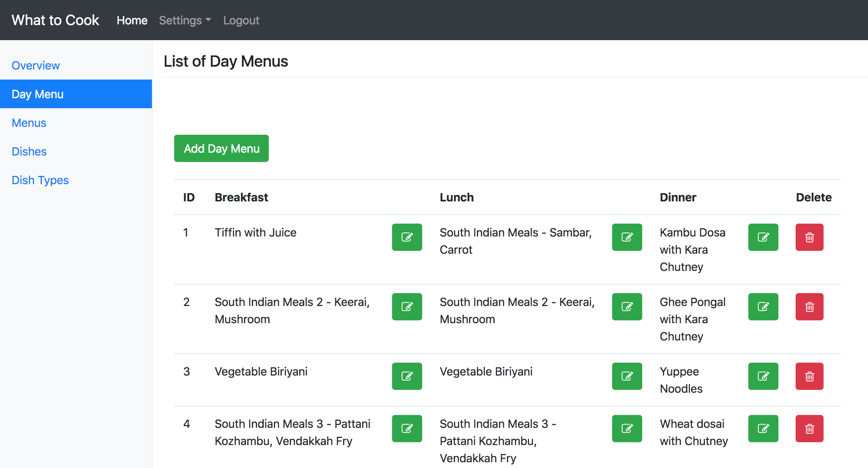Go to Dishes in sidebar

coord(29,152)
